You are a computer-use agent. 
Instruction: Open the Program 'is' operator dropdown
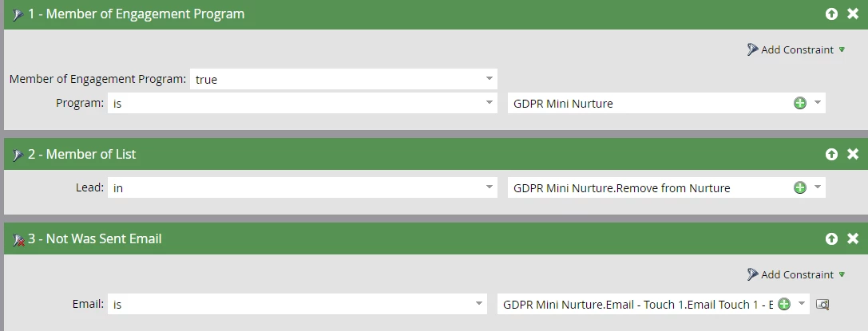click(x=489, y=103)
